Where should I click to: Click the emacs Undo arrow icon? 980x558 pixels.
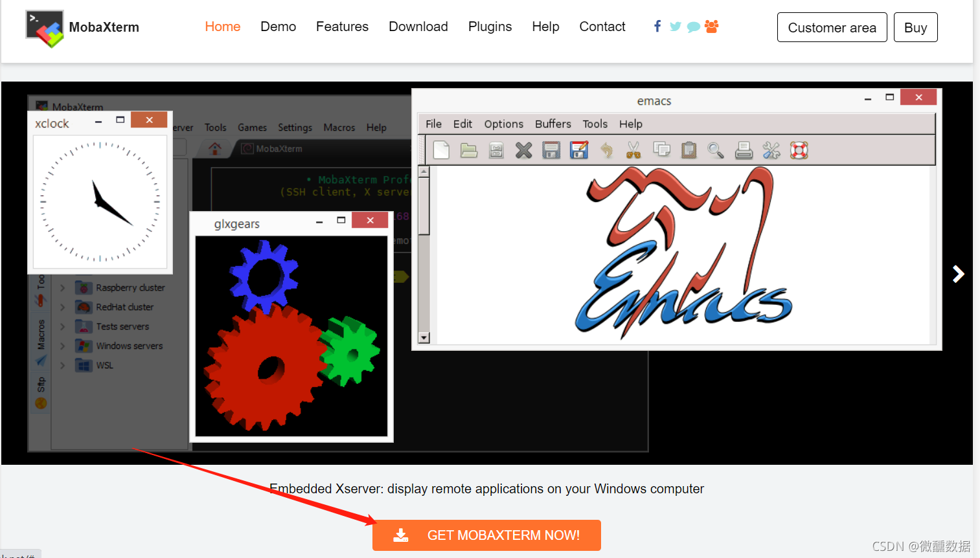point(607,151)
